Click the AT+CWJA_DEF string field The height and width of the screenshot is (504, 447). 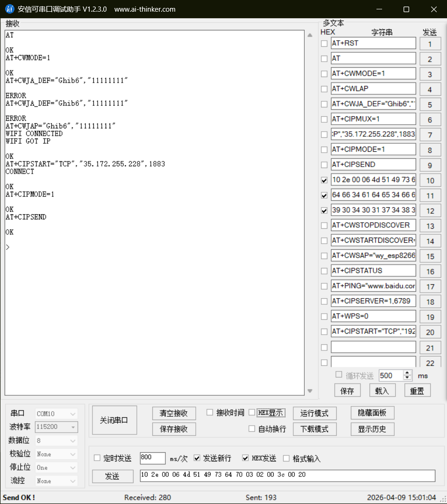click(373, 104)
